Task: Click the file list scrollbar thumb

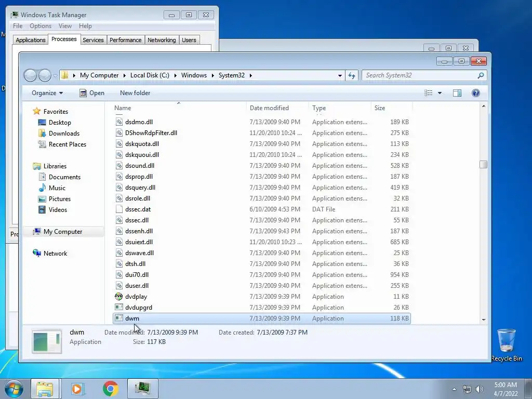Action: 484,164
